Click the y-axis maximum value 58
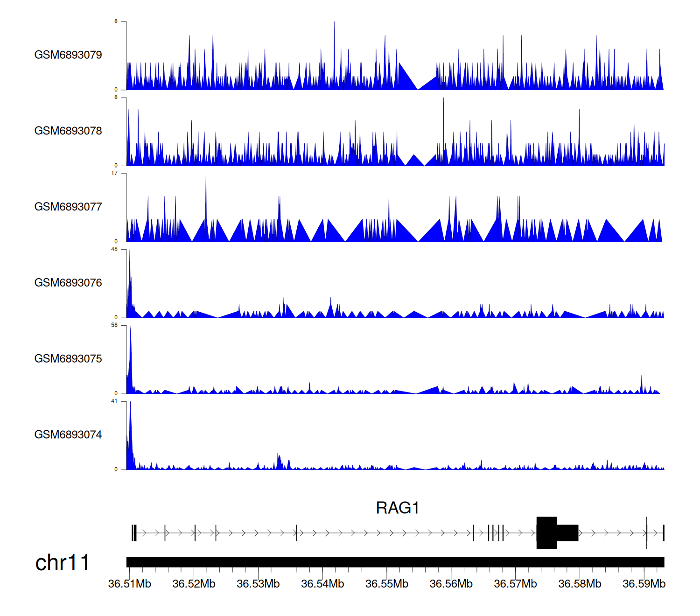 point(114,325)
